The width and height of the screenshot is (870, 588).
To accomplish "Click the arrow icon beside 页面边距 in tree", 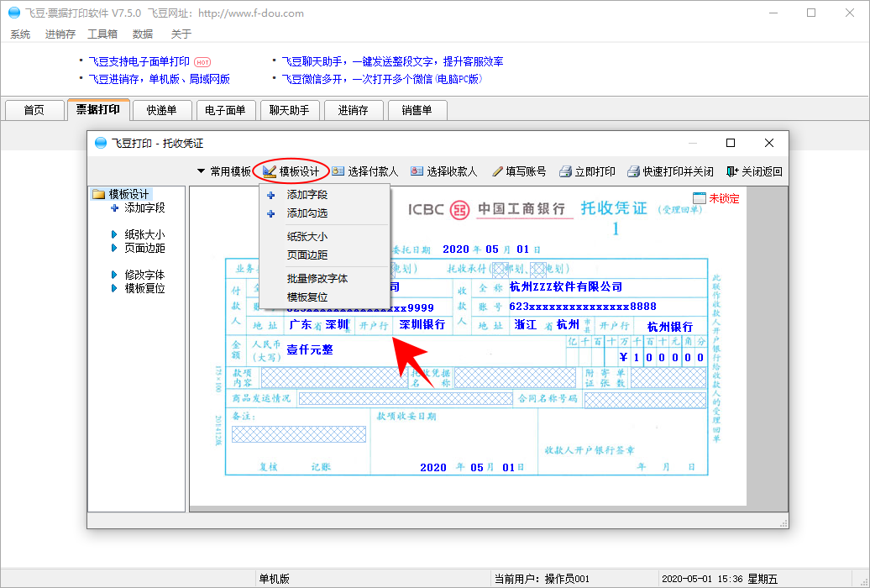I will [x=114, y=248].
